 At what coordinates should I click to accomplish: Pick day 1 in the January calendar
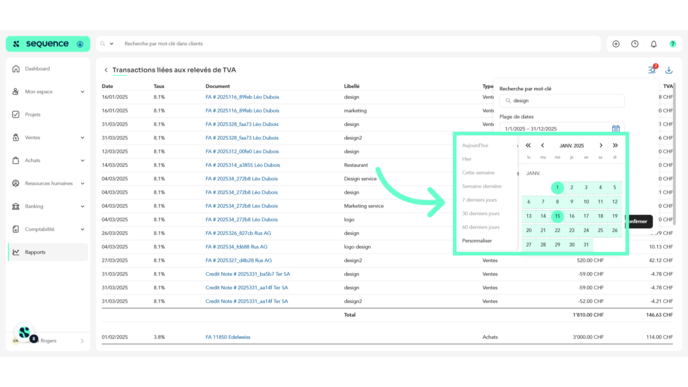click(557, 187)
